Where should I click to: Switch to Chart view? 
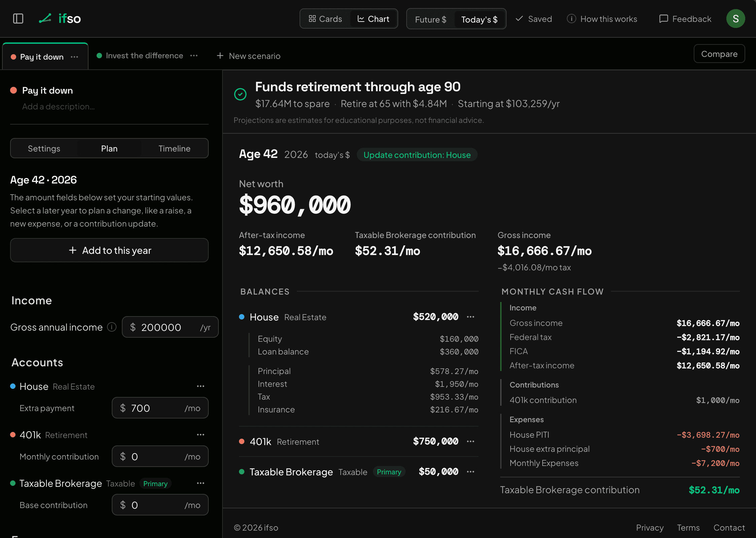click(373, 19)
